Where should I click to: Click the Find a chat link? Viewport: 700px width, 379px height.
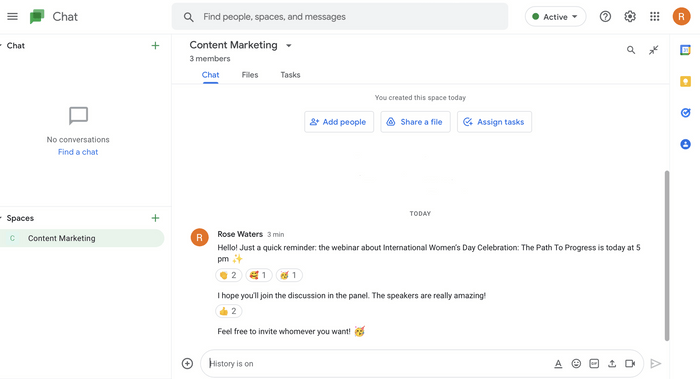pos(78,152)
